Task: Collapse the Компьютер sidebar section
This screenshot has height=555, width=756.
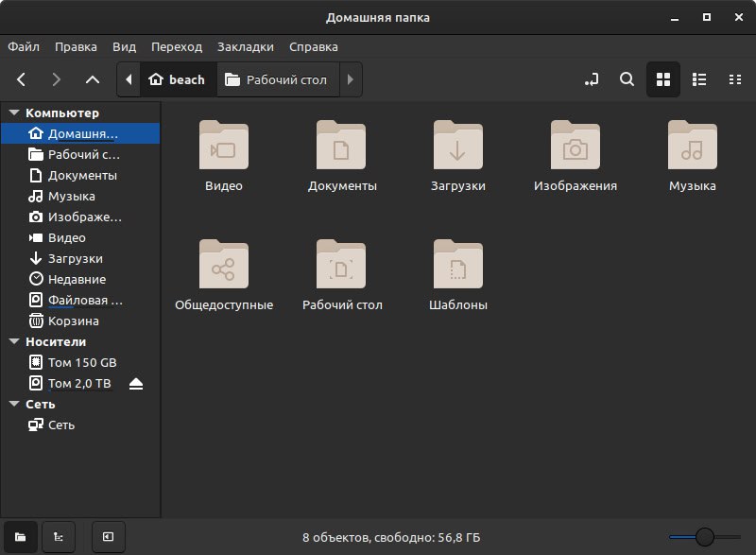Action: tap(14, 113)
